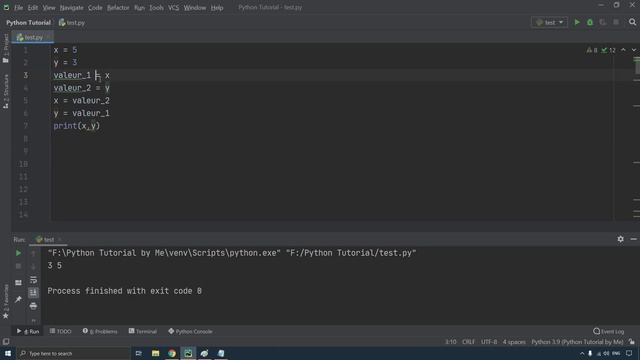The width and height of the screenshot is (640, 360).
Task: Go to next highlighted error arrow
Action: click(x=634, y=50)
